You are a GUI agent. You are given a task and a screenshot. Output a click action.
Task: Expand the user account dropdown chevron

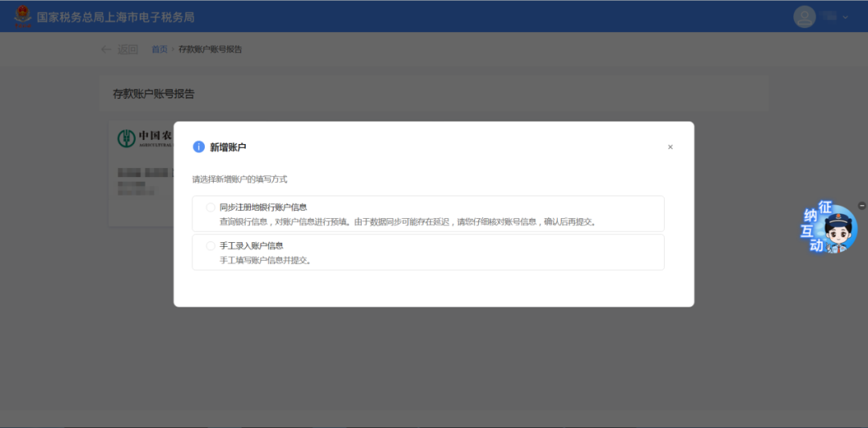pyautogui.click(x=845, y=18)
